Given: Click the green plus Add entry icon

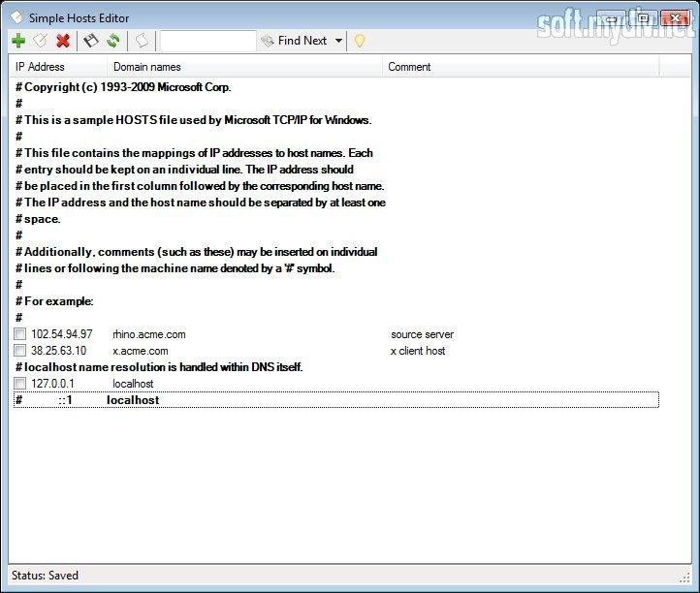Looking at the screenshot, I should pos(18,41).
